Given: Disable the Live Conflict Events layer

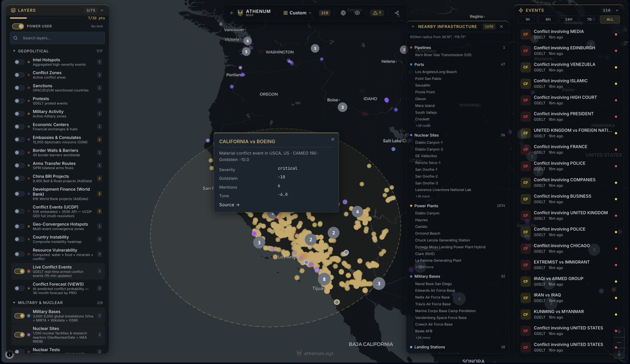Looking at the screenshot, I should (x=19, y=271).
